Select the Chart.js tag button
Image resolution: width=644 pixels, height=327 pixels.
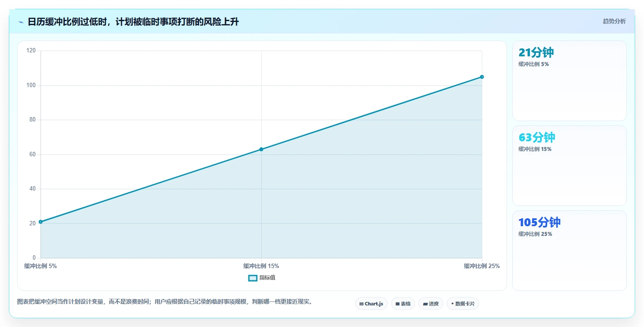(x=371, y=304)
